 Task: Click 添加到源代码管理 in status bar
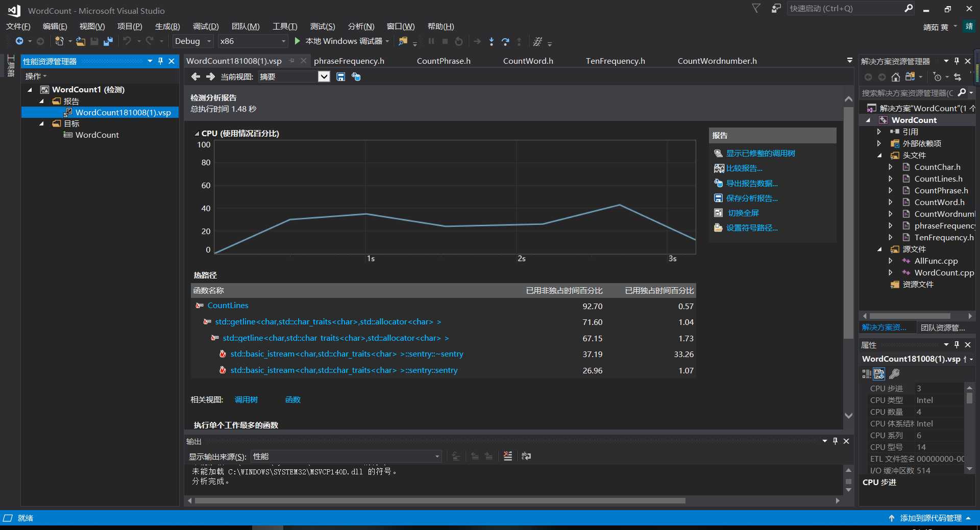click(x=930, y=518)
